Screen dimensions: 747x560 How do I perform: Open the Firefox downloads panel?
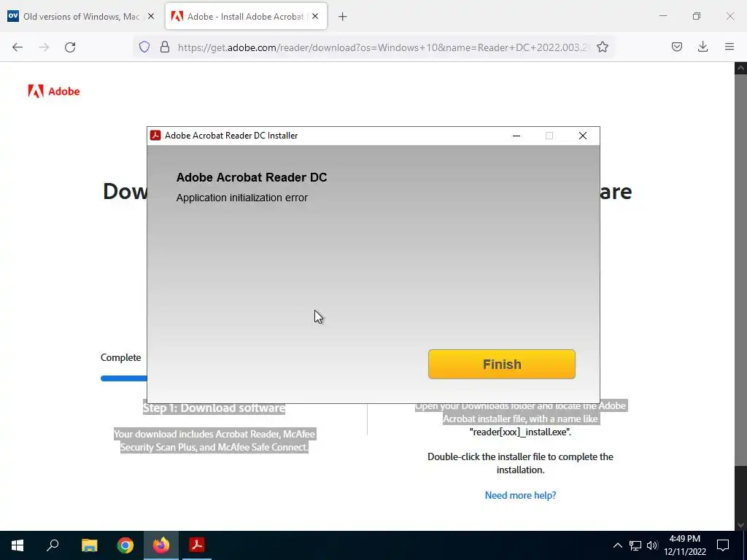tap(703, 47)
